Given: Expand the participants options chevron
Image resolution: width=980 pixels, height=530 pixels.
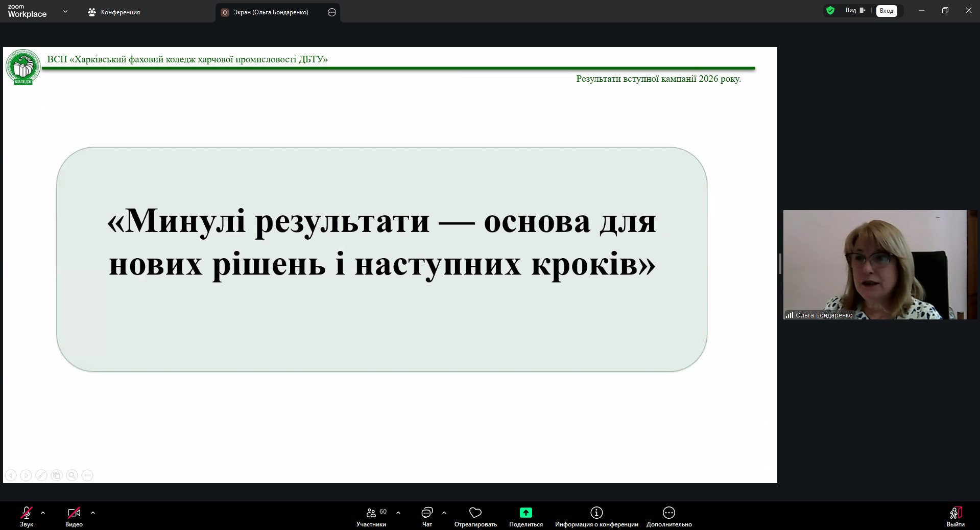Looking at the screenshot, I should pyautogui.click(x=398, y=512).
